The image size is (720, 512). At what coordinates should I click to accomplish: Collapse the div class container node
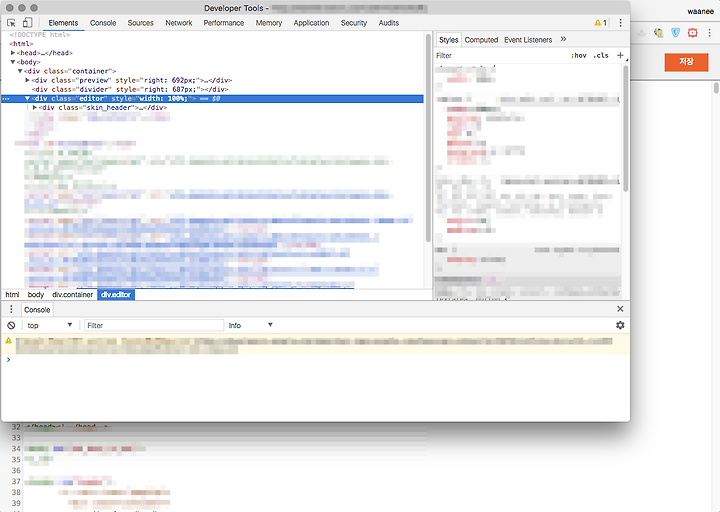click(x=20, y=71)
